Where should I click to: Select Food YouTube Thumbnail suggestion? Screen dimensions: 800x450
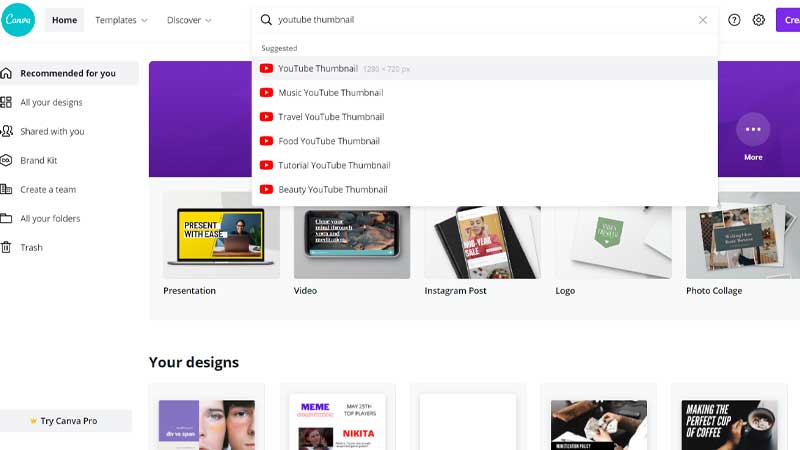point(485,141)
